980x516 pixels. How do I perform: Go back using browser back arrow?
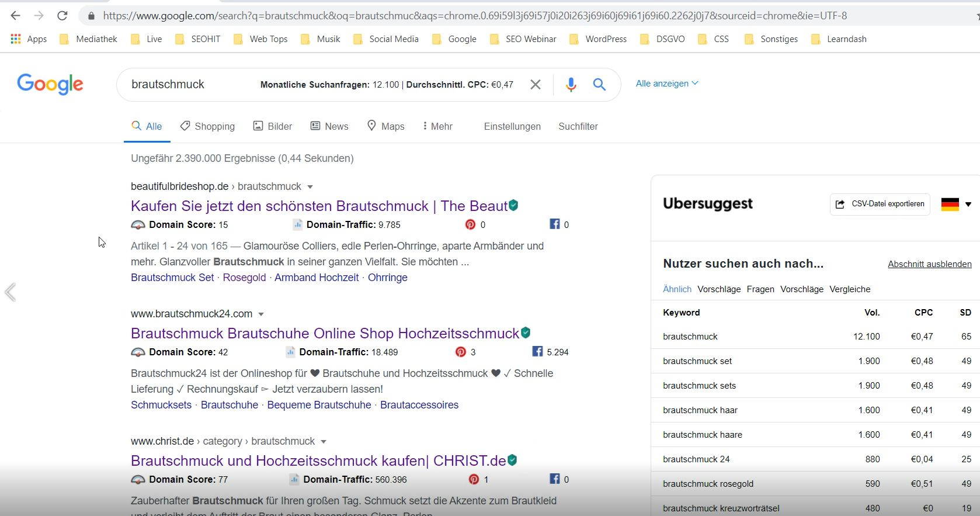(x=16, y=16)
